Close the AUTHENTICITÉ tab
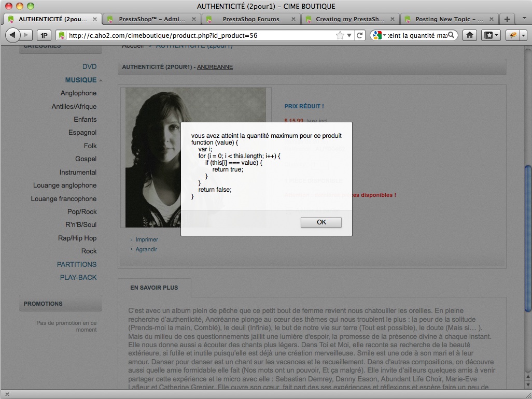 coord(95,19)
